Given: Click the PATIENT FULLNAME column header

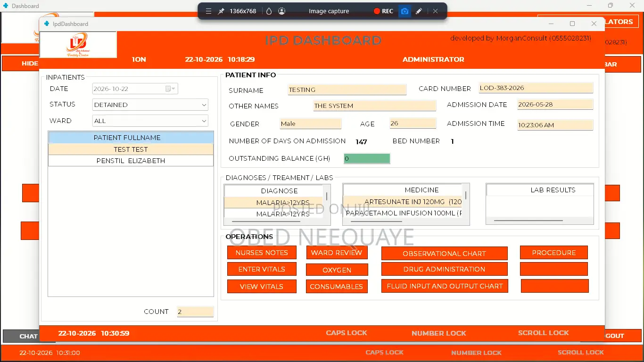Looking at the screenshot, I should tap(131, 138).
